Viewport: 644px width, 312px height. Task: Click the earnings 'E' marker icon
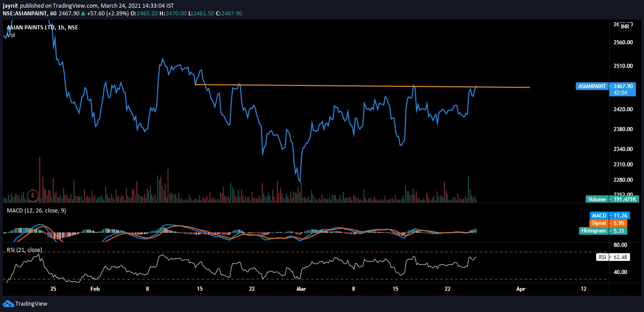tap(33, 195)
